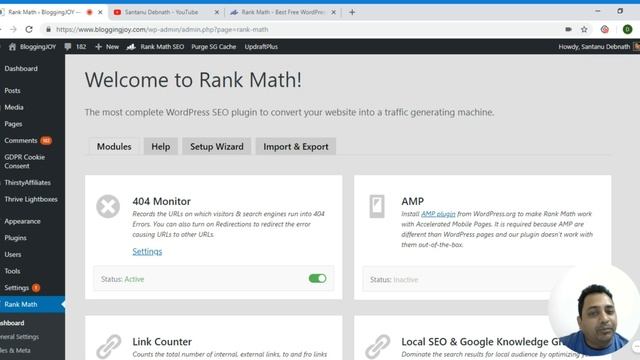640x360 pixels.
Task: Click the address bar URL field
Action: point(302,29)
